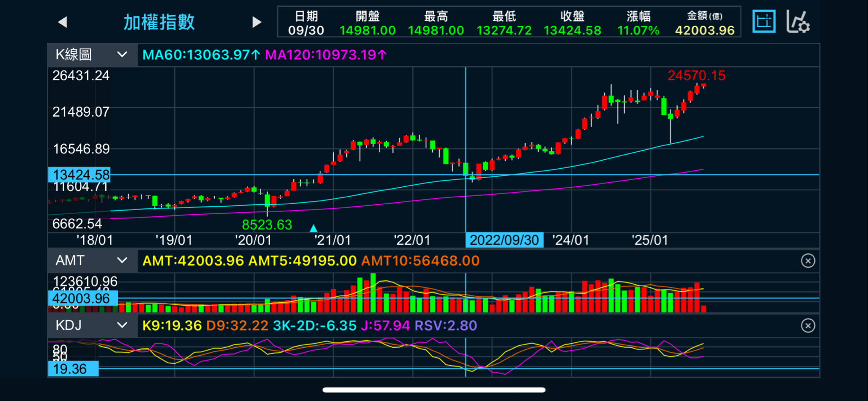Tap the cyan triangle marker on time axis
This screenshot has width=868, height=401.
pos(313,228)
